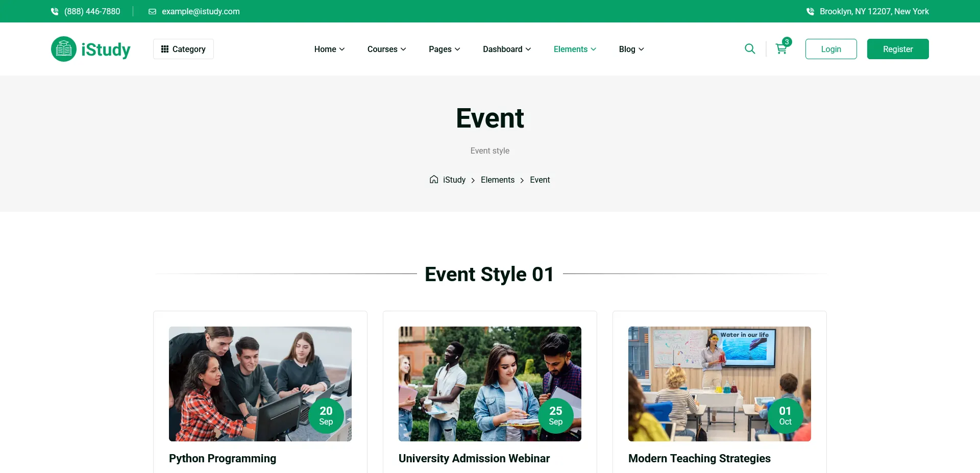Image resolution: width=980 pixels, height=473 pixels.
Task: Expand the Home dropdown menu
Action: tap(329, 49)
